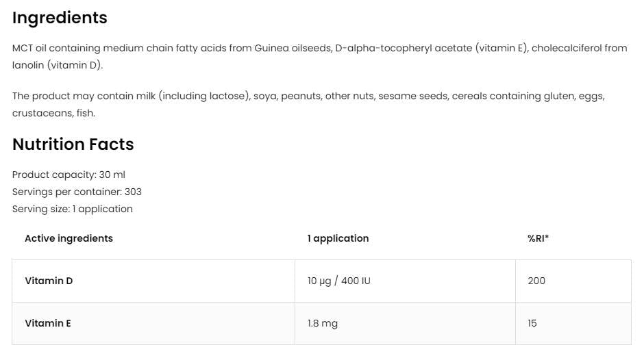Click the %RI* column header
Image resolution: width=644 pixels, height=356 pixels.
(x=538, y=238)
